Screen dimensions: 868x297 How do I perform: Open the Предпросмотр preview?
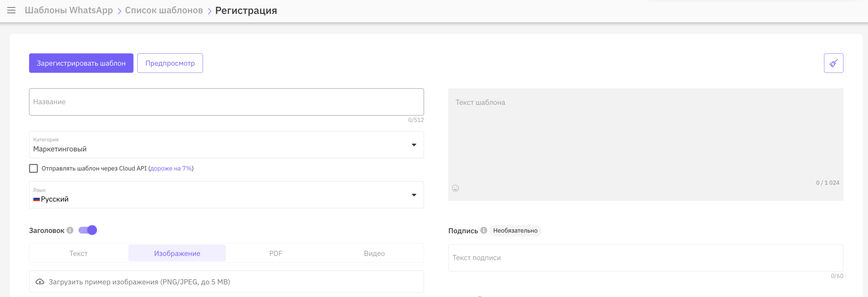170,63
